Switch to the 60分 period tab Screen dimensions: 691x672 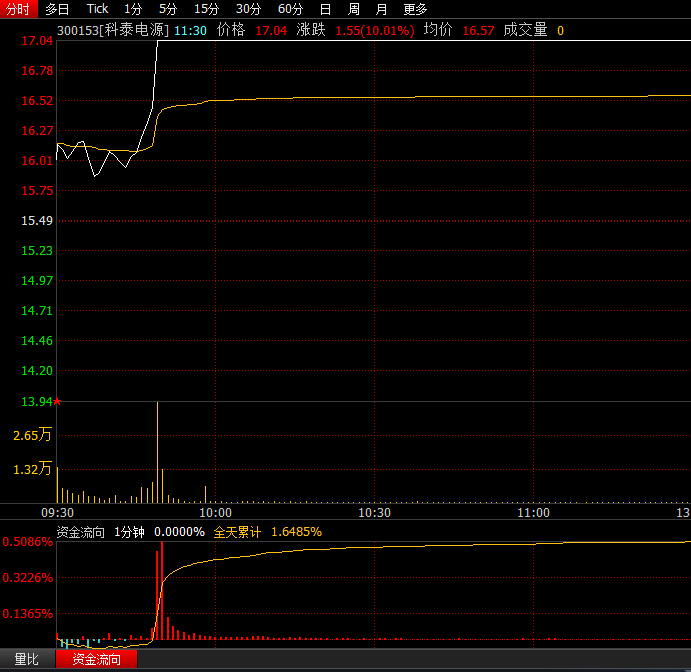pyautogui.click(x=290, y=9)
